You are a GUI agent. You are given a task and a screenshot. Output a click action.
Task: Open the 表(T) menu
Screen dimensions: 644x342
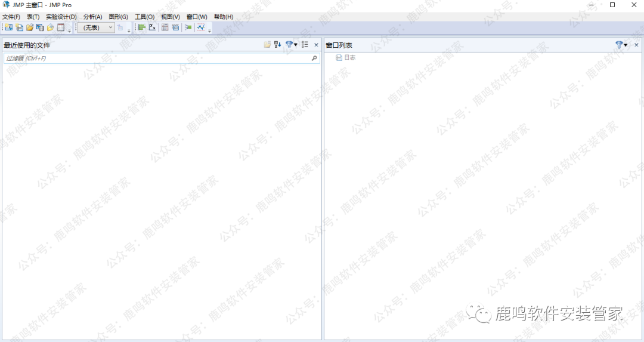pyautogui.click(x=33, y=17)
